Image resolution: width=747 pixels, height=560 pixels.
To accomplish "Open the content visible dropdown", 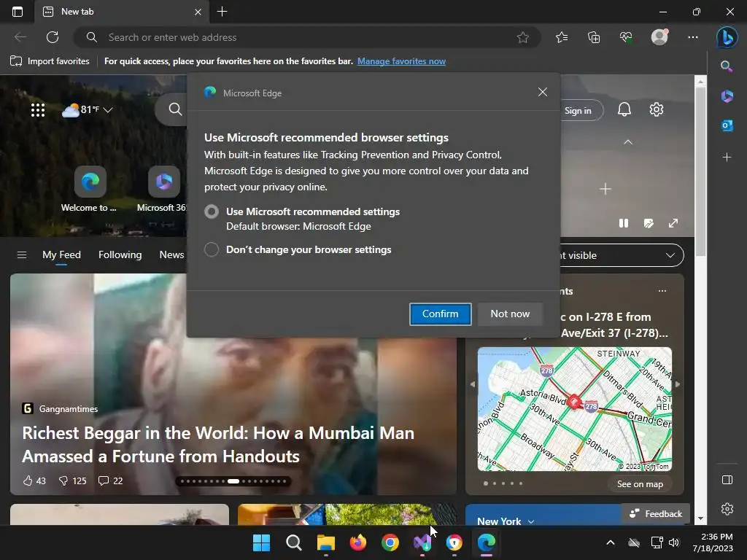I will pos(622,255).
